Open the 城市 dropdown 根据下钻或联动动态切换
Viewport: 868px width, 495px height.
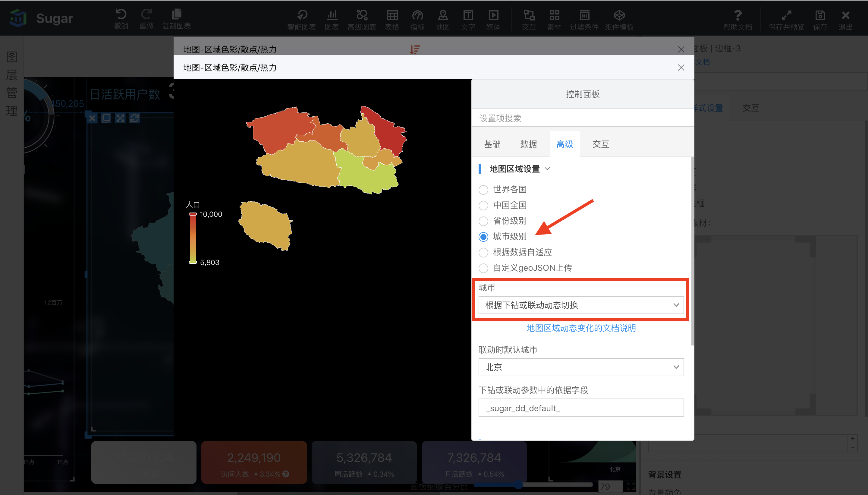point(581,305)
